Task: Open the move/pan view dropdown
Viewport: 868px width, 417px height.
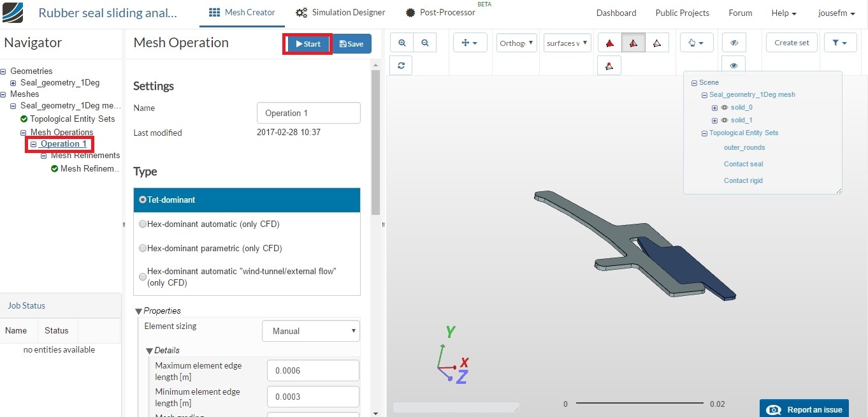Action: coord(470,43)
